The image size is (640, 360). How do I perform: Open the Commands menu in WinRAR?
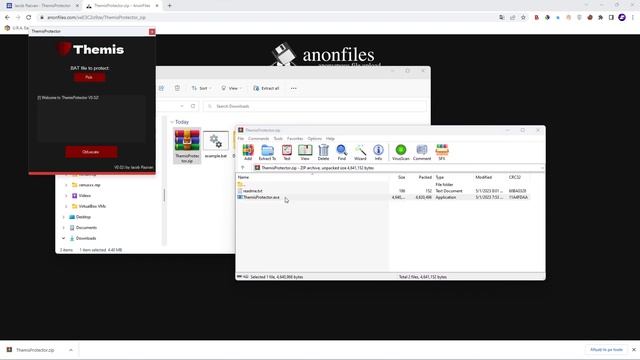click(258, 139)
